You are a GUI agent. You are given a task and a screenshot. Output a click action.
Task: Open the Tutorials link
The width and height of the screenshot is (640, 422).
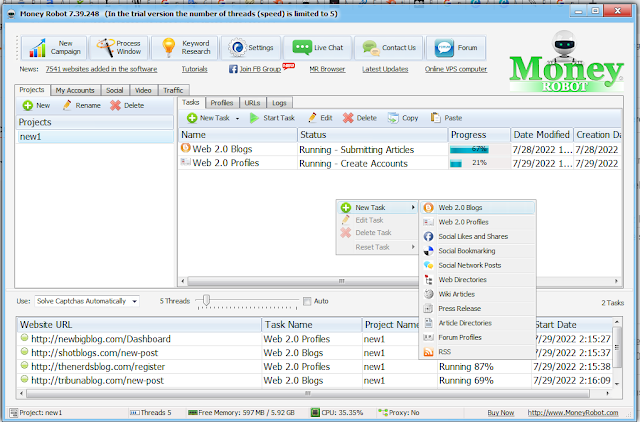click(195, 69)
